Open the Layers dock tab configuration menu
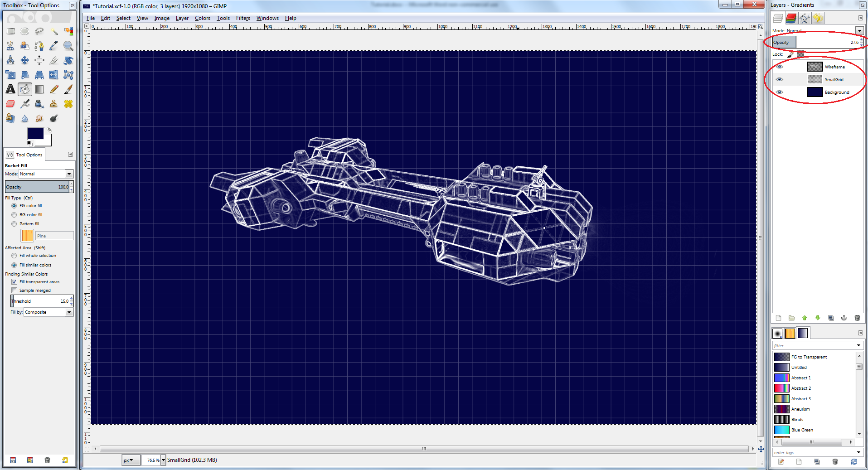868x470 pixels. click(860, 18)
